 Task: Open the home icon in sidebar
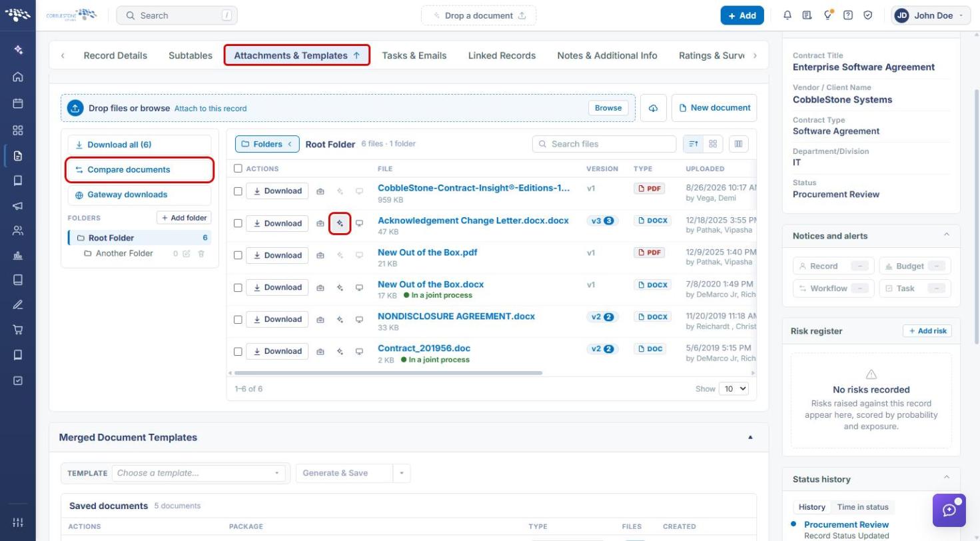click(x=18, y=77)
